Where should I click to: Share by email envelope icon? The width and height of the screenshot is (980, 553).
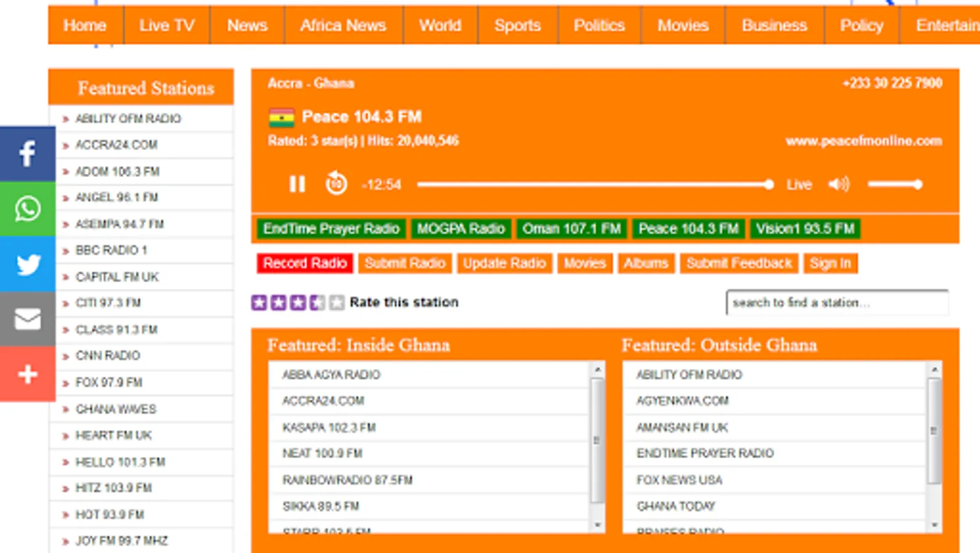tap(28, 319)
